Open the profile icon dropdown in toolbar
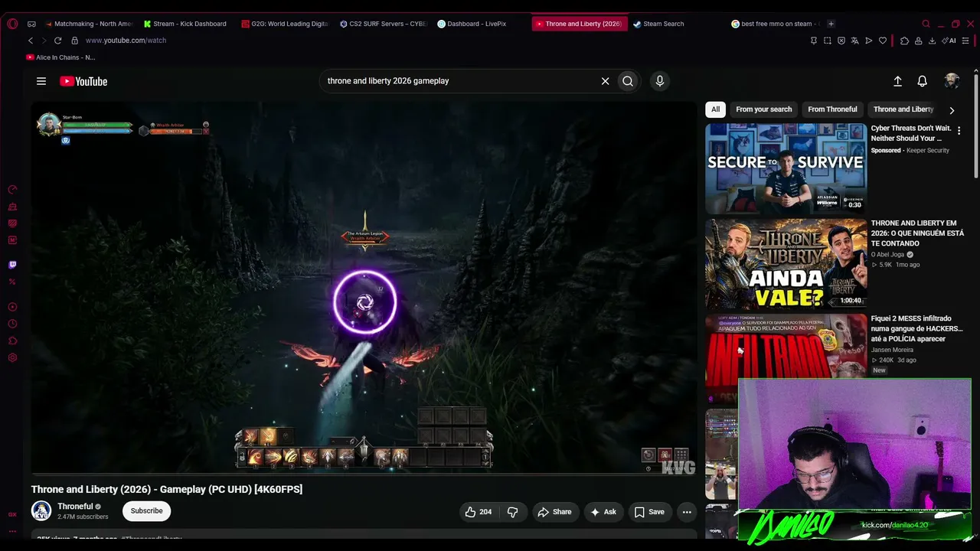Image resolution: width=980 pixels, height=551 pixels. [918, 41]
